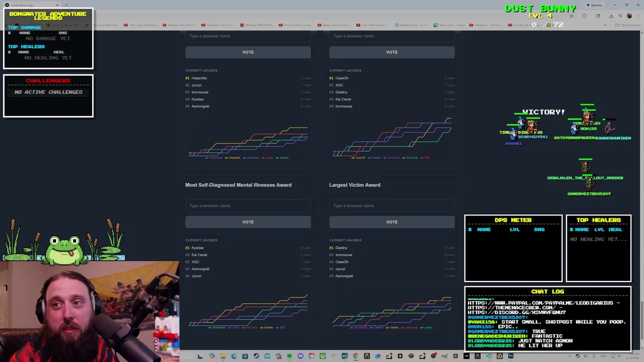This screenshot has width=644, height=362.
Task: Open File Explorer from the taskbar
Action: coord(223,356)
